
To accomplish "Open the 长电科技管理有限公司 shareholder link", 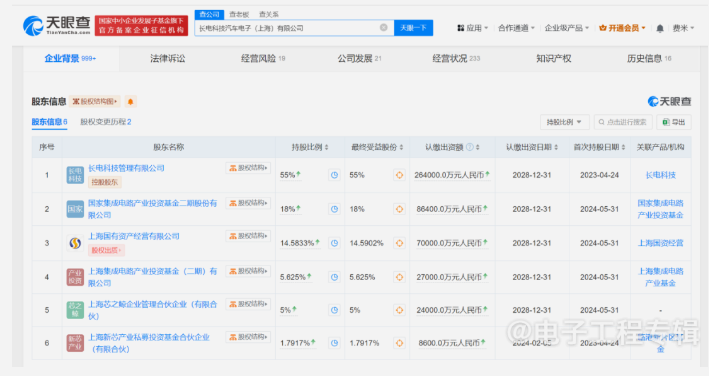I will [126, 168].
